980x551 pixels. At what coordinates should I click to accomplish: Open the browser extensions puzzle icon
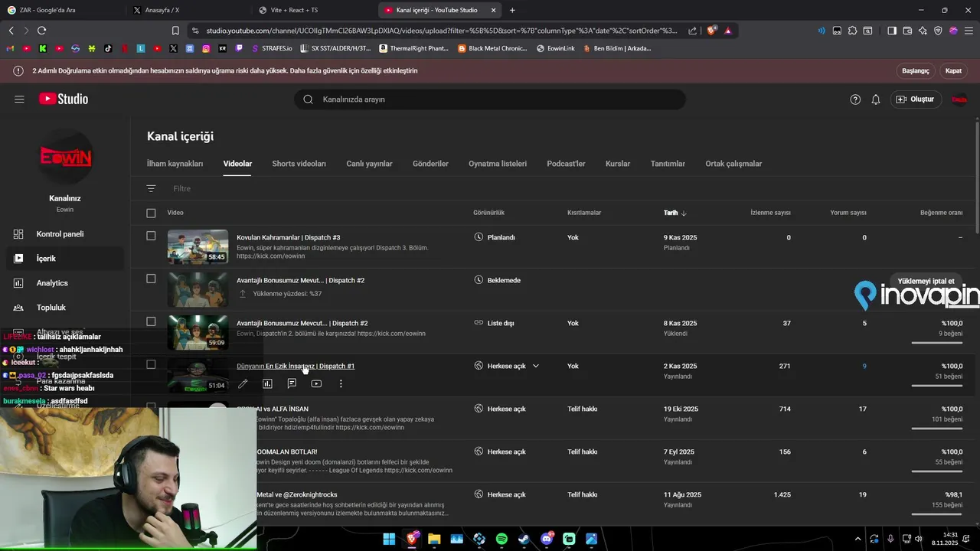click(852, 31)
